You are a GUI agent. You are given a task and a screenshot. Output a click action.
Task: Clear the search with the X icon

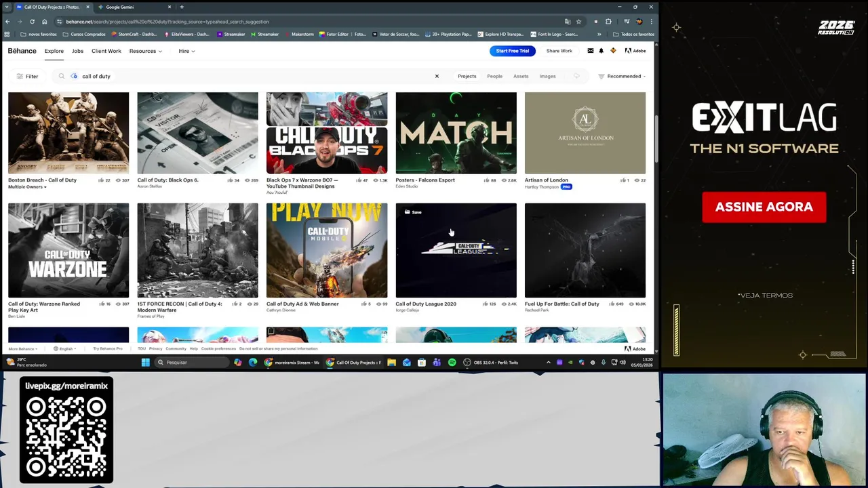point(437,76)
